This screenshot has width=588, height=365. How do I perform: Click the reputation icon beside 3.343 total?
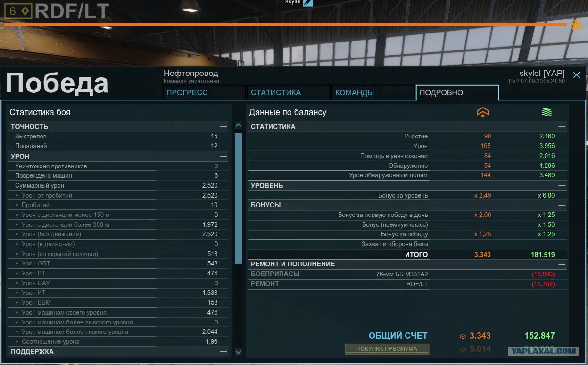tap(463, 336)
